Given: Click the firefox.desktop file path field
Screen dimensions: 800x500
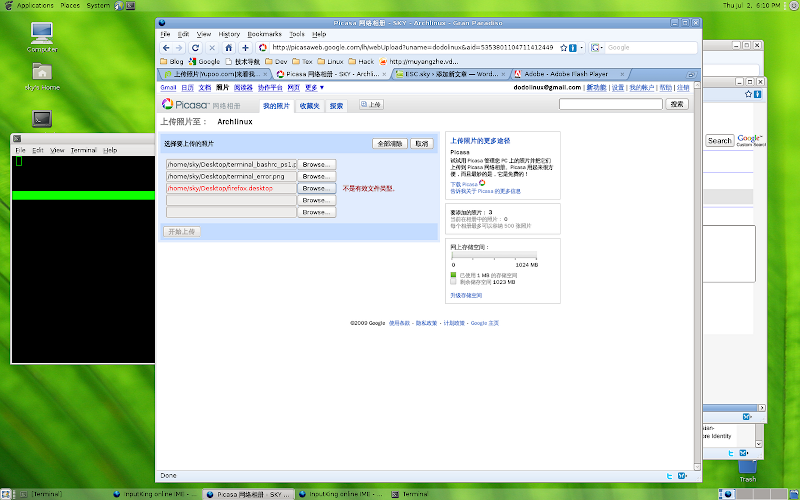Looking at the screenshot, I should click(x=231, y=188).
